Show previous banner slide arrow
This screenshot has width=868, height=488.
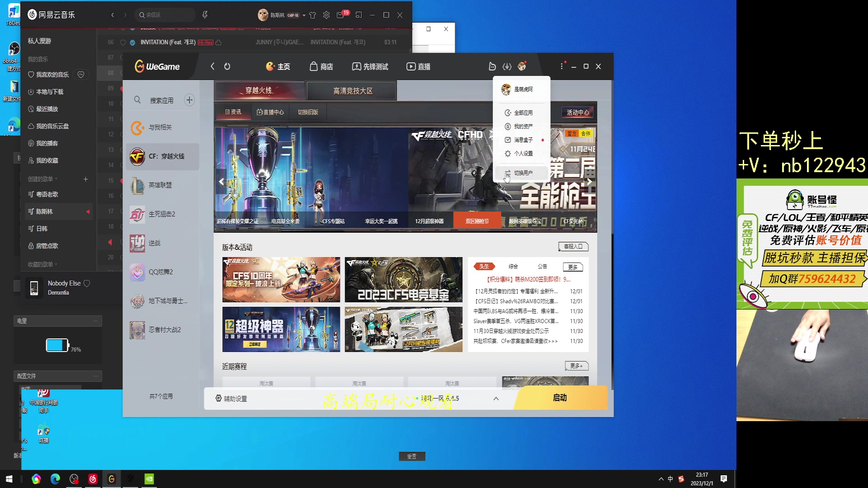(x=221, y=182)
